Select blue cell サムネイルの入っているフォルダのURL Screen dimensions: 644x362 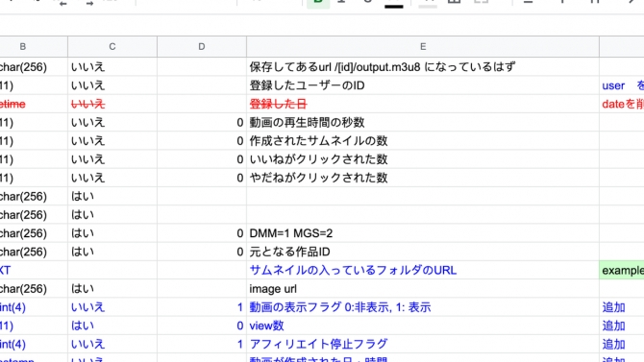click(x=423, y=270)
